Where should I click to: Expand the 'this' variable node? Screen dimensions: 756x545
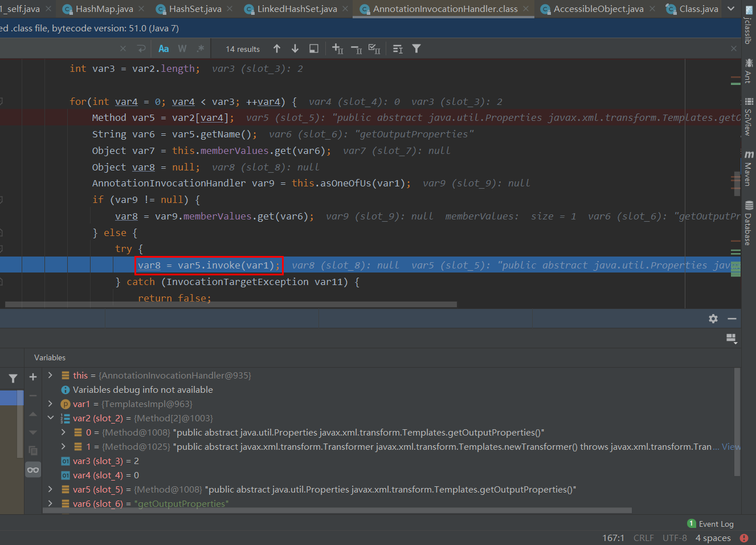[50, 375]
